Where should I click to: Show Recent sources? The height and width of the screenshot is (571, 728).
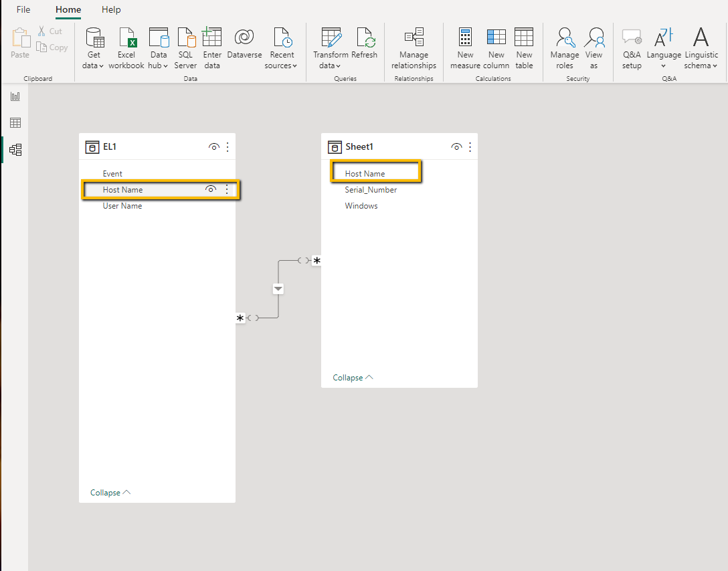click(x=281, y=48)
